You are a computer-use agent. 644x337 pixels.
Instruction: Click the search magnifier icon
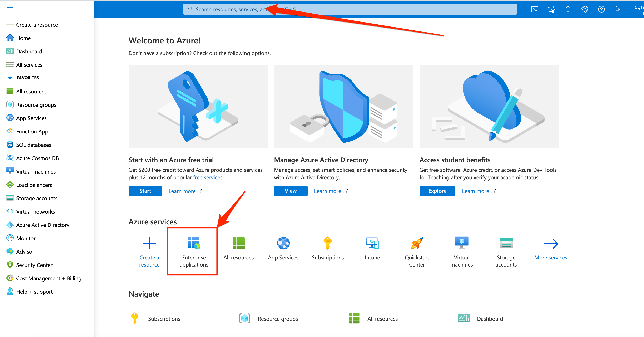pyautogui.click(x=189, y=9)
